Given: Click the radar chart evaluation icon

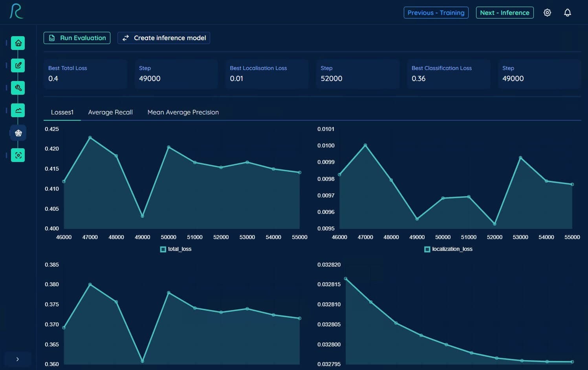Looking at the screenshot, I should (18, 133).
